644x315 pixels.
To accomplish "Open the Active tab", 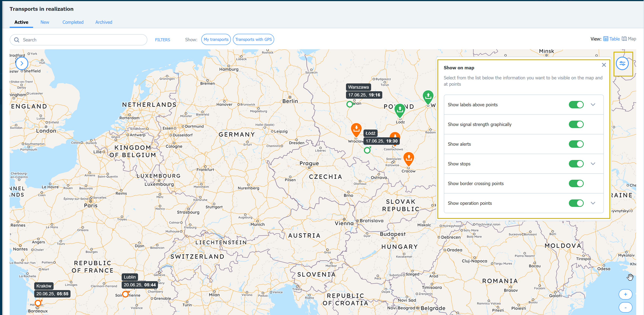I will point(21,22).
